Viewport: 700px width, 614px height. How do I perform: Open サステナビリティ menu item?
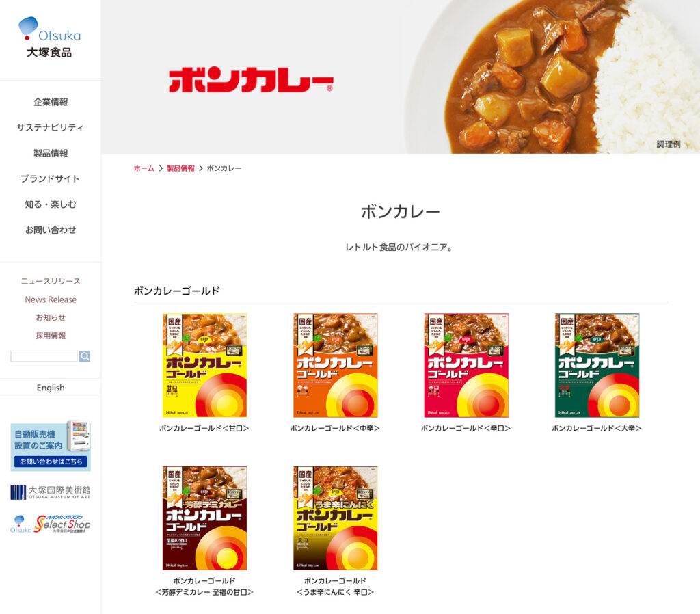click(51, 127)
